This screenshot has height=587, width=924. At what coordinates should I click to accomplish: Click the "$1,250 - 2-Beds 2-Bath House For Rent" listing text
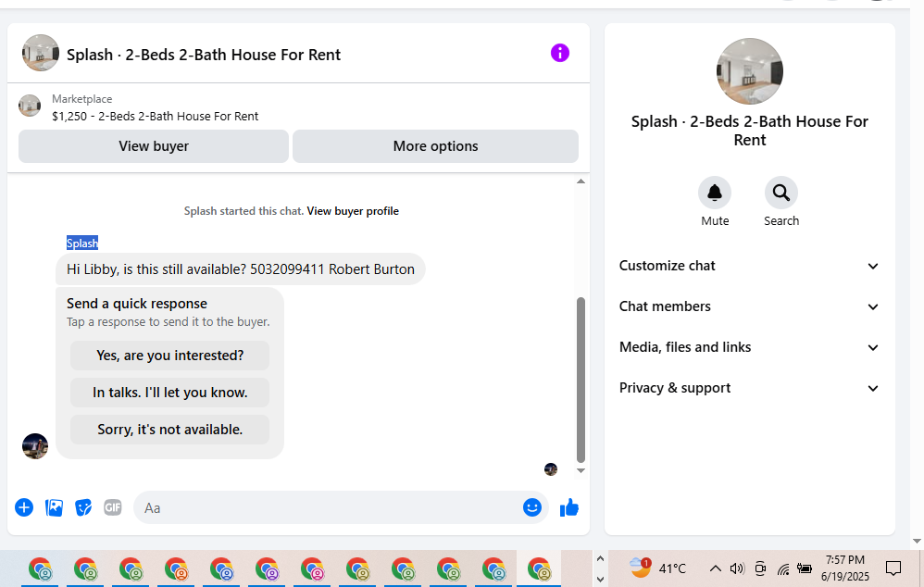click(155, 116)
